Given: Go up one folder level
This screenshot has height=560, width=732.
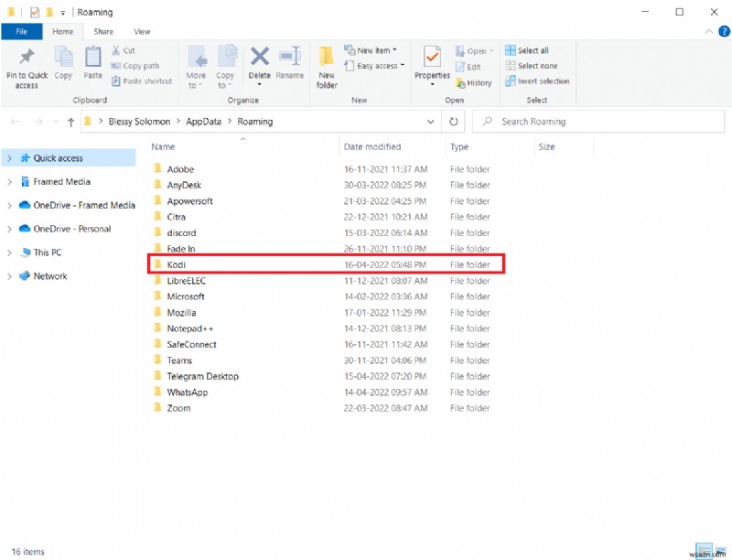Looking at the screenshot, I should coord(70,123).
